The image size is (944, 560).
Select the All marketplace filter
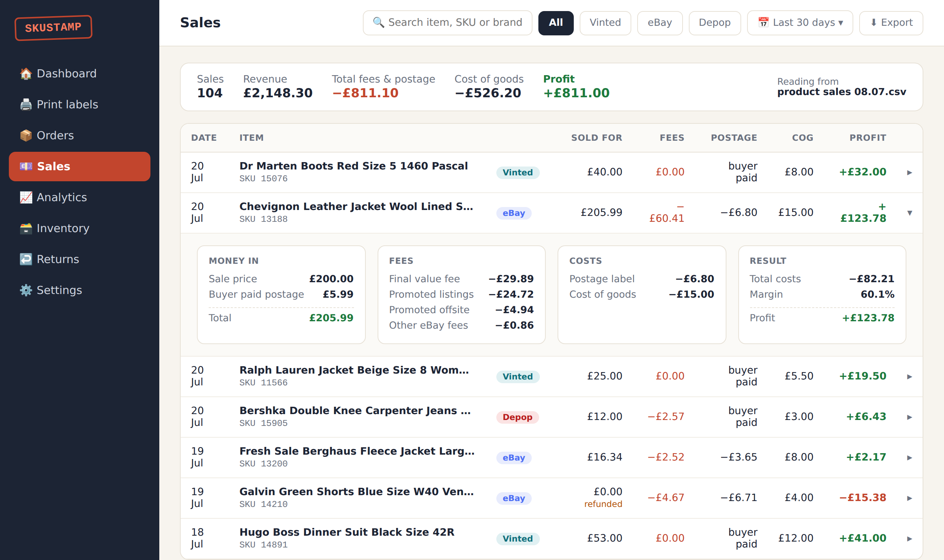[x=556, y=22]
